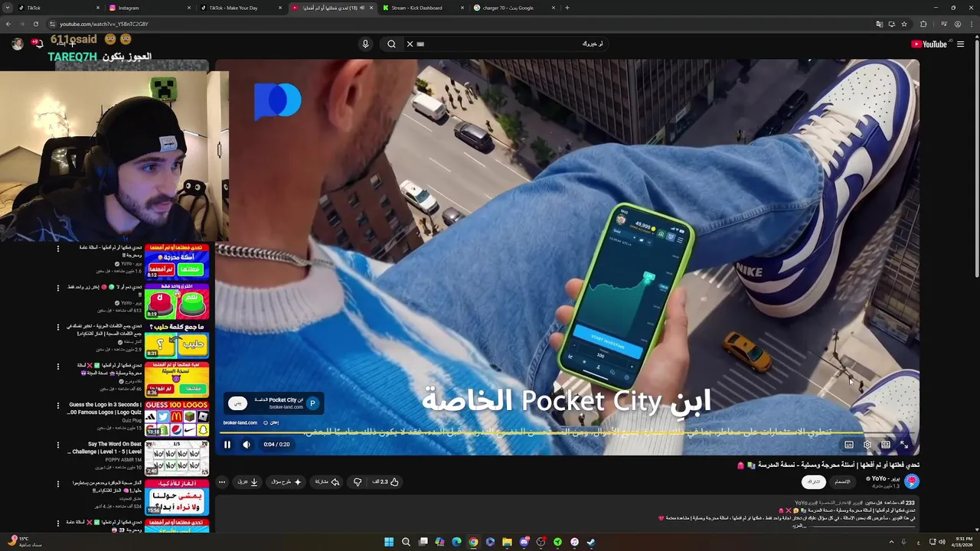
Task: Open Windows taskbar search
Action: tap(406, 542)
